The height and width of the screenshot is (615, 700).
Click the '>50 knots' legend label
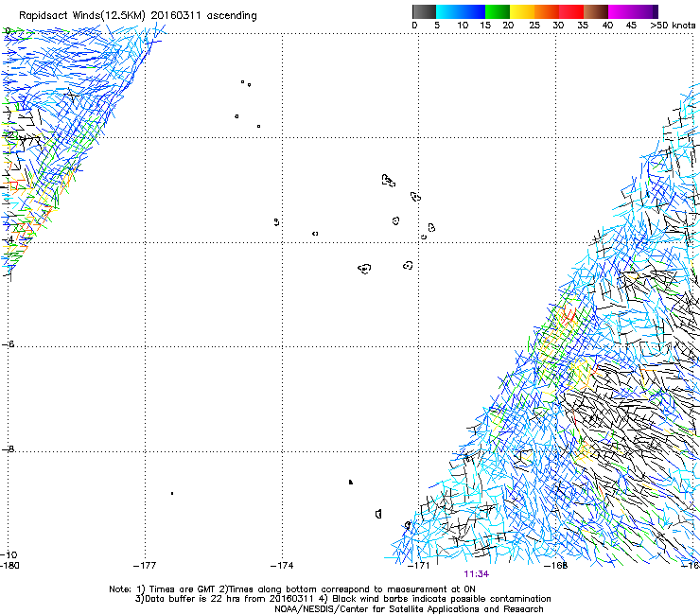tap(673, 26)
